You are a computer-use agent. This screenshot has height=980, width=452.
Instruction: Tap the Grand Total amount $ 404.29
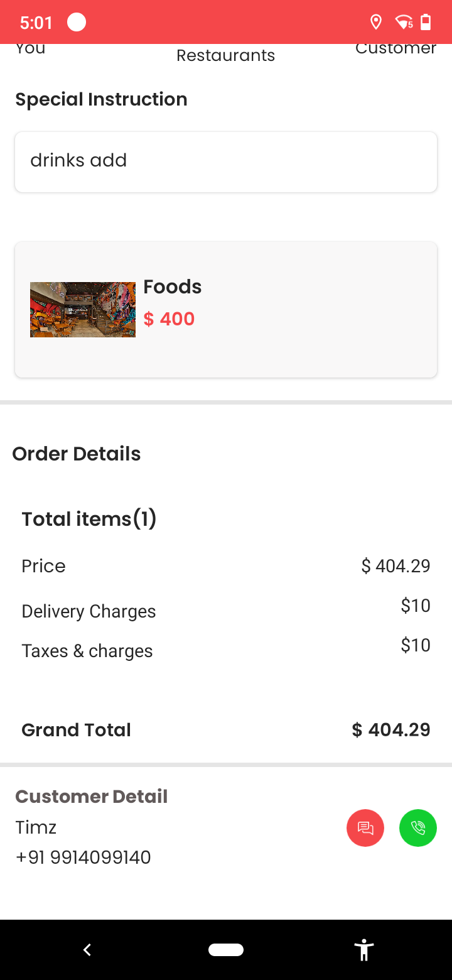391,730
